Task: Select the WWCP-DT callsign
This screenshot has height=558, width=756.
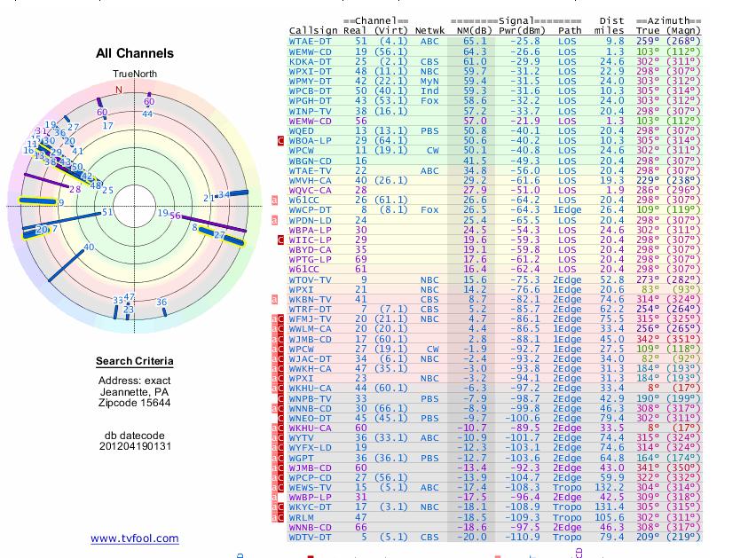Action: [x=310, y=210]
